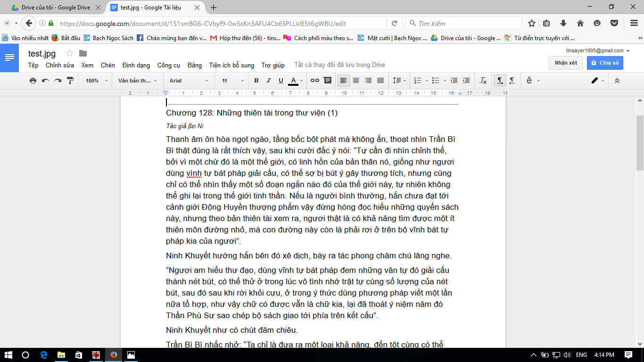644x362 pixels.
Task: Click the print icon in toolbar
Action: (x=33, y=81)
